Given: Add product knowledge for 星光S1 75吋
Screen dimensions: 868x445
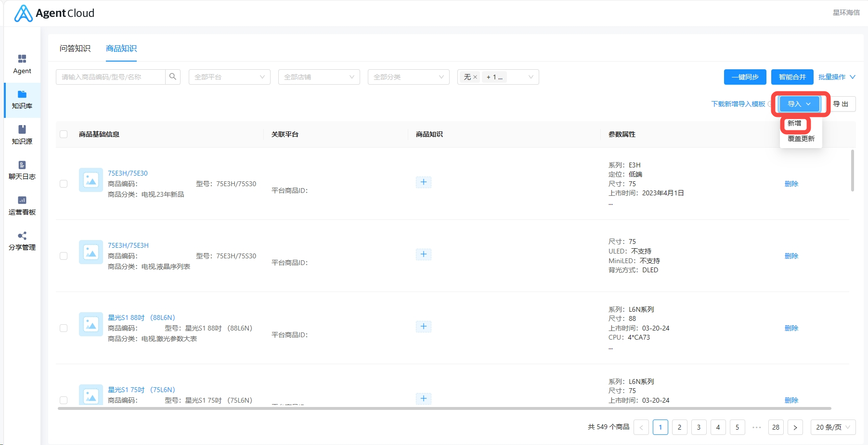Looking at the screenshot, I should [x=424, y=398].
